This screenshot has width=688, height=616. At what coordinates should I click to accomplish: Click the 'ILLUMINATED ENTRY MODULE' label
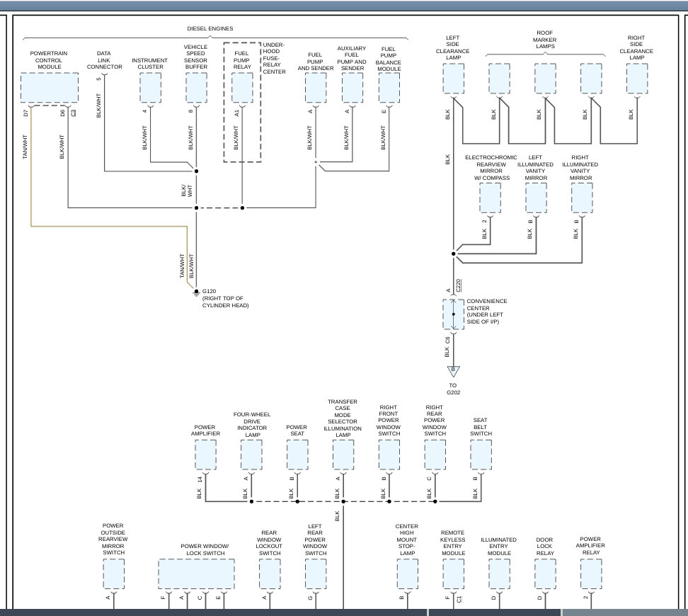coord(499,547)
